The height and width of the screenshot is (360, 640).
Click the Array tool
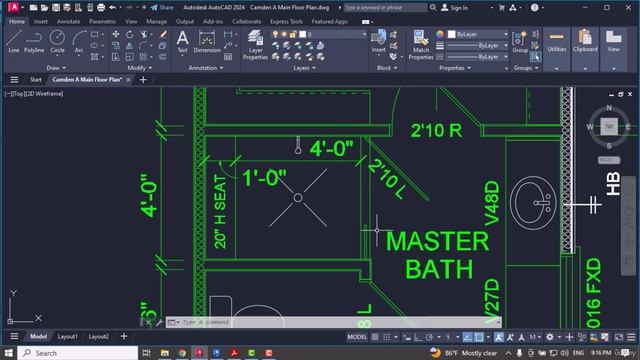click(x=144, y=57)
